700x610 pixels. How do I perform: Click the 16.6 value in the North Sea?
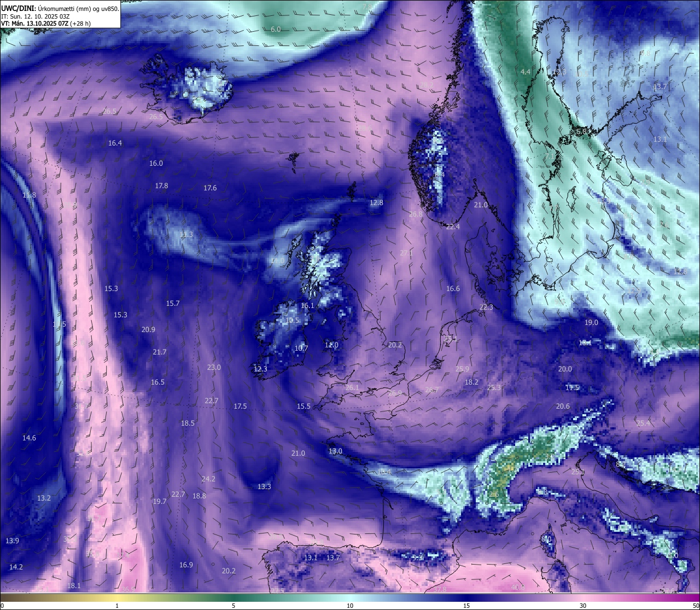point(453,288)
